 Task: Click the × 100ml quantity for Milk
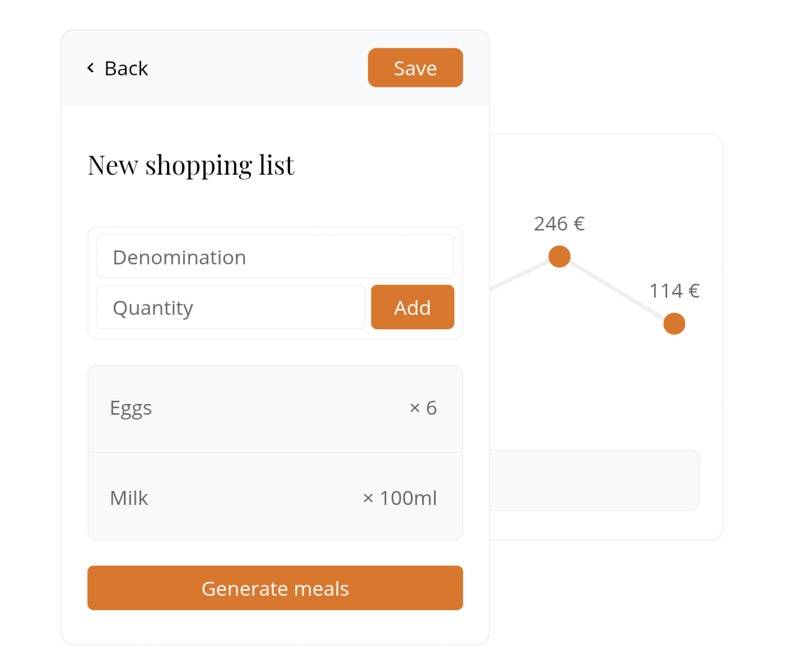click(400, 498)
